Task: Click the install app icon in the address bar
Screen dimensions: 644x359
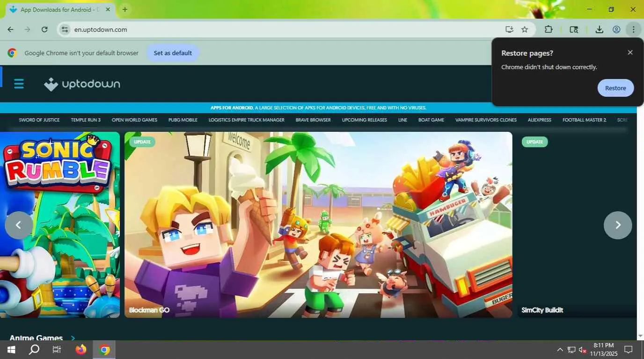Action: [509, 29]
